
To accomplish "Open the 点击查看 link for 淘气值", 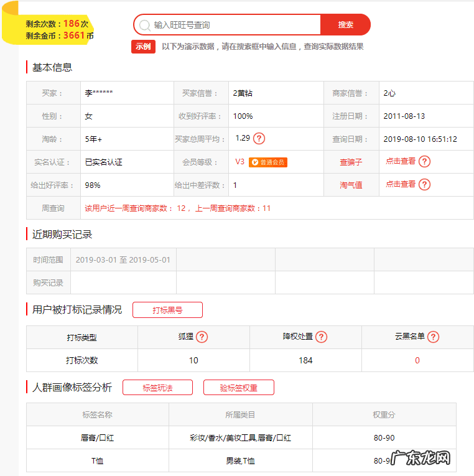I will coord(400,184).
